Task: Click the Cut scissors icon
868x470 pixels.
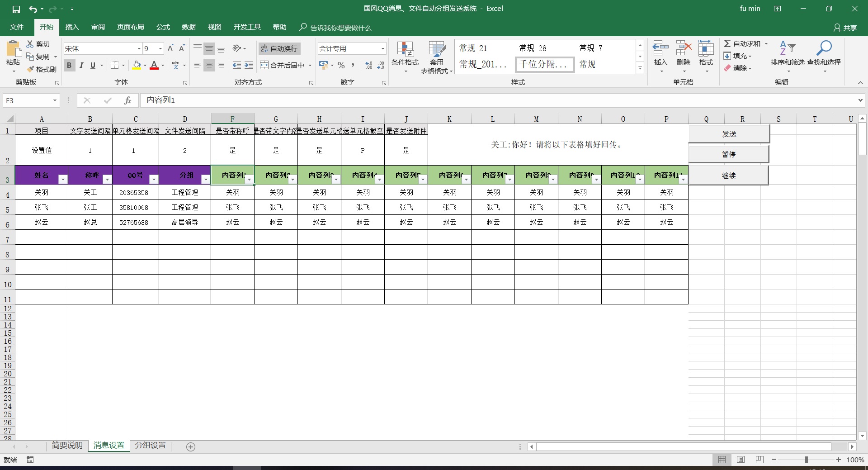Action: tap(30, 44)
